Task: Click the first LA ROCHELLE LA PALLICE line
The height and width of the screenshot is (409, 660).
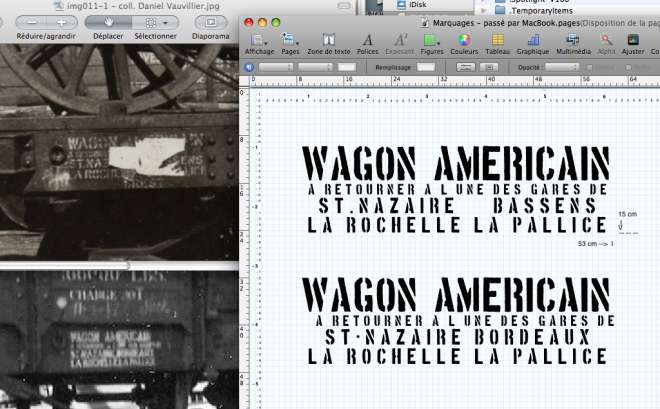Action: point(457,225)
